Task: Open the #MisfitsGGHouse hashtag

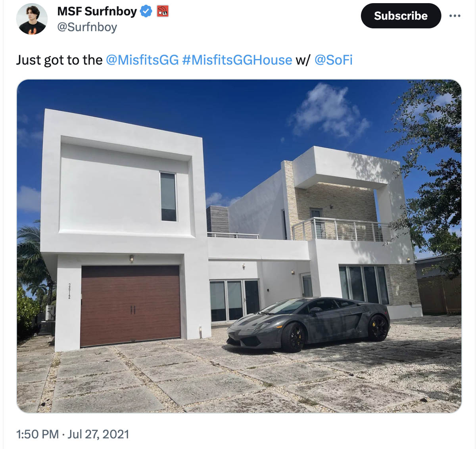Action: pyautogui.click(x=237, y=60)
